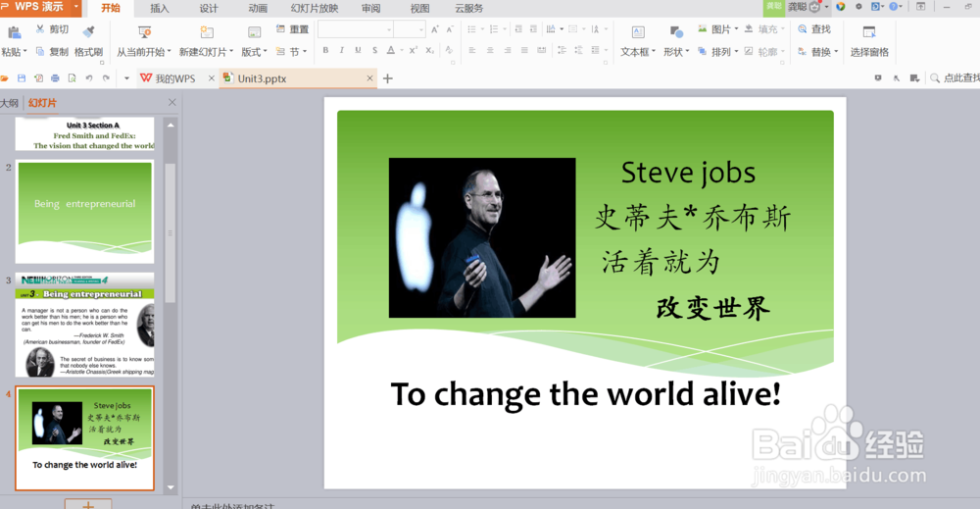
Task: Copy selection with 复制 button
Action: tap(52, 52)
